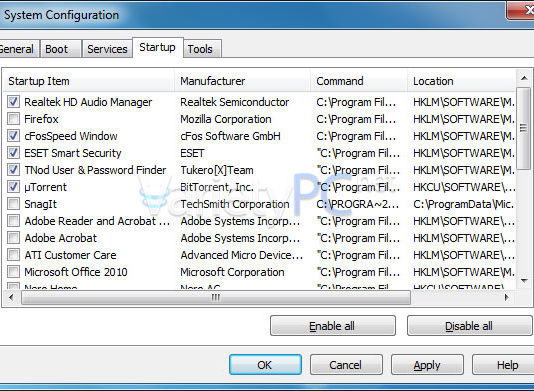Open the Boot tab
This screenshot has height=391, width=534.
60,49
